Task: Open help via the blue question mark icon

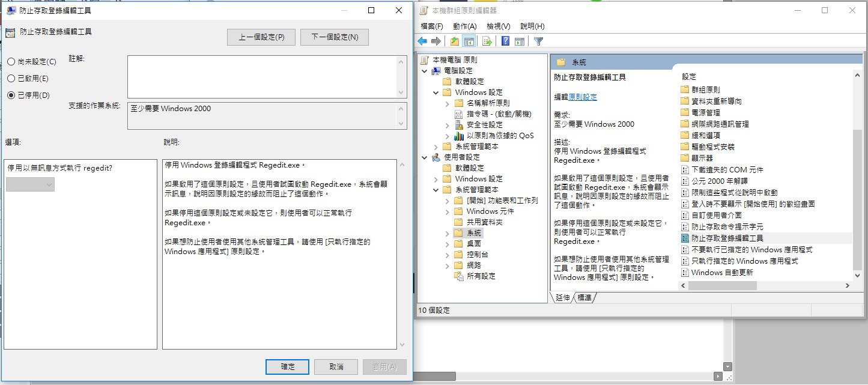Action: point(505,41)
